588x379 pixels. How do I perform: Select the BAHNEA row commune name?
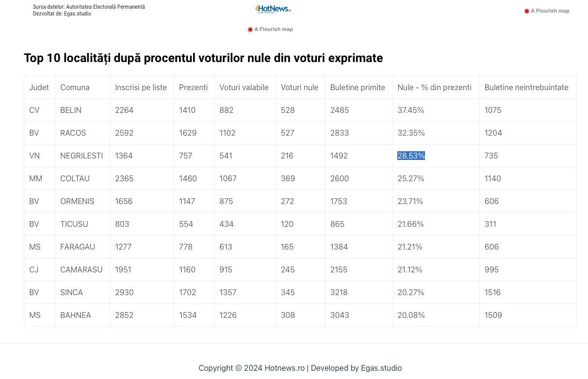(x=75, y=315)
